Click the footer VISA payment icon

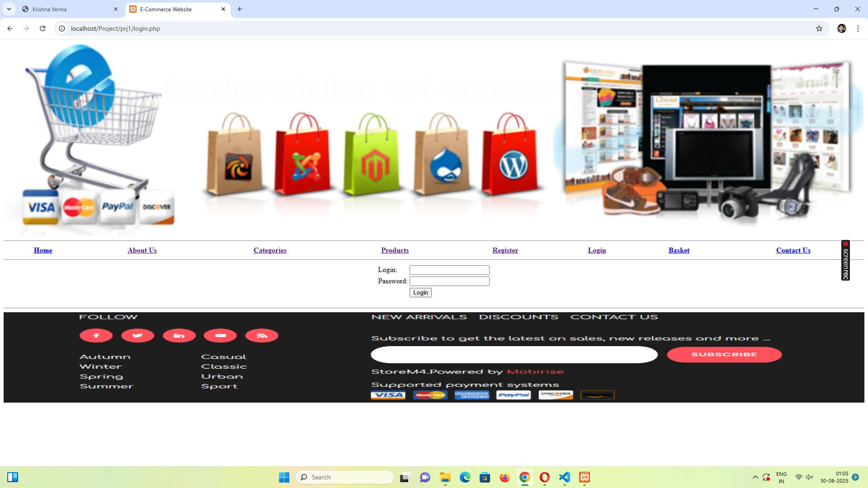pyautogui.click(x=388, y=395)
